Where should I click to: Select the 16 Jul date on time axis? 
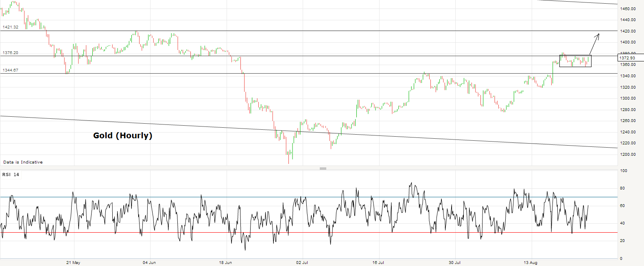click(378, 263)
